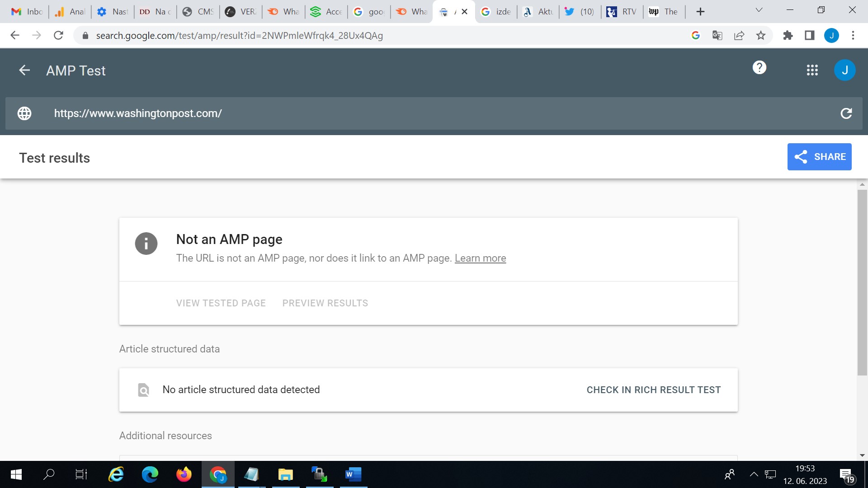Open the help question mark icon

(759, 68)
